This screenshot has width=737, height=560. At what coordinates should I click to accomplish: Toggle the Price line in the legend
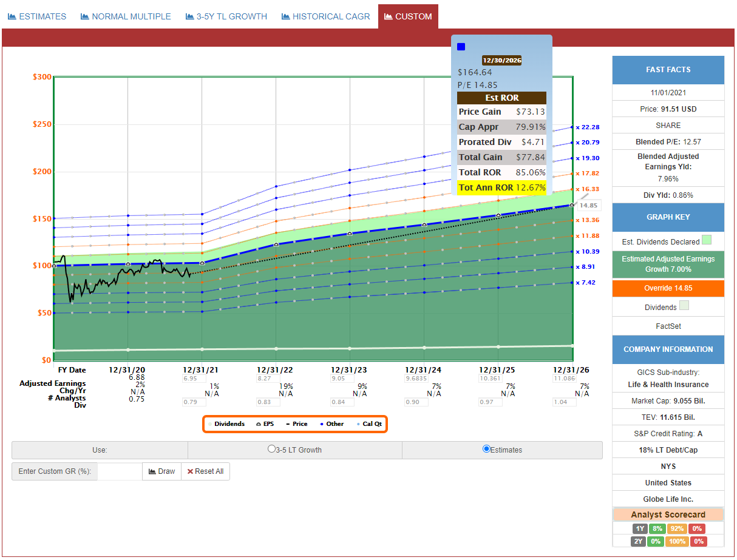pos(297,424)
